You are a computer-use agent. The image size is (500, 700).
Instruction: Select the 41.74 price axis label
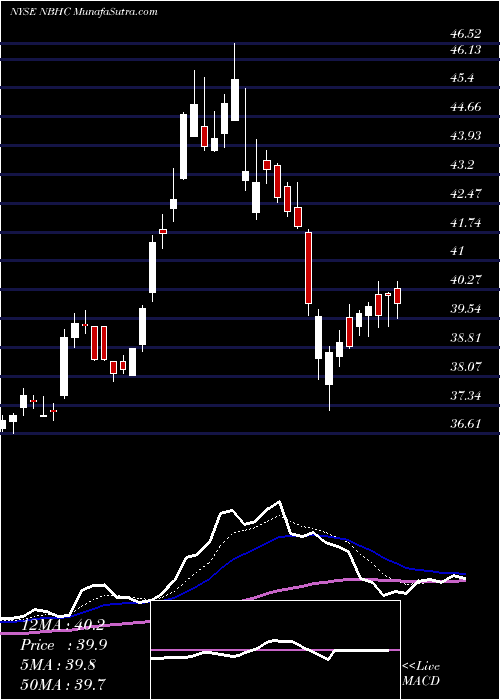[x=465, y=222]
